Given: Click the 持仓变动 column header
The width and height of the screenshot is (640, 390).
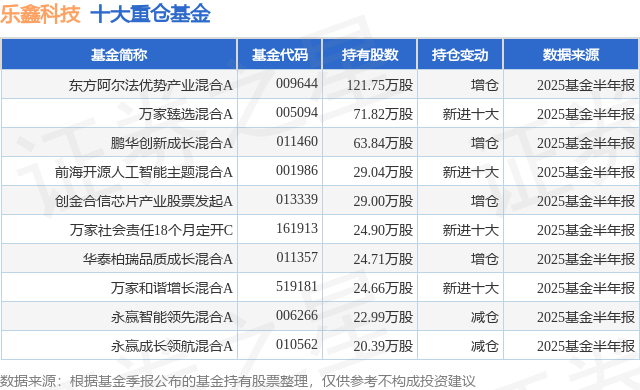Looking at the screenshot, I should 460,55.
